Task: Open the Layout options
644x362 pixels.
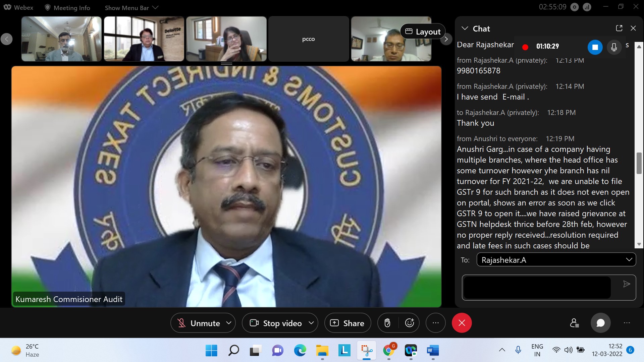Action: pos(423,32)
